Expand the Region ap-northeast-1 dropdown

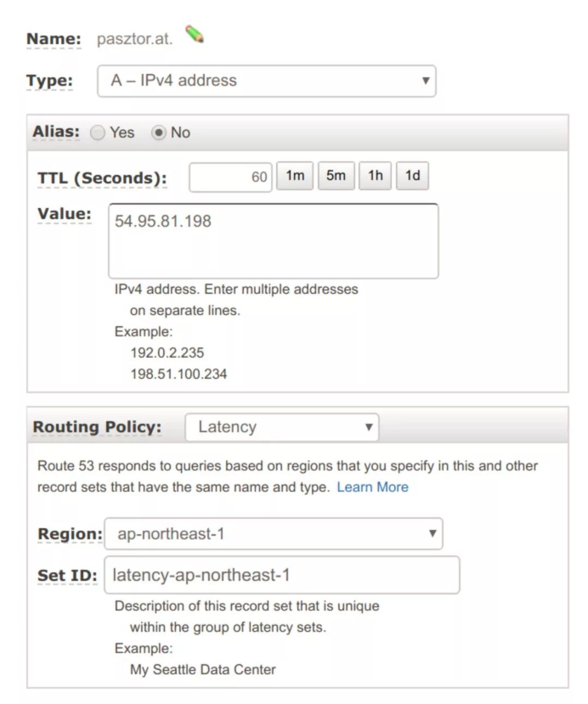point(273,534)
